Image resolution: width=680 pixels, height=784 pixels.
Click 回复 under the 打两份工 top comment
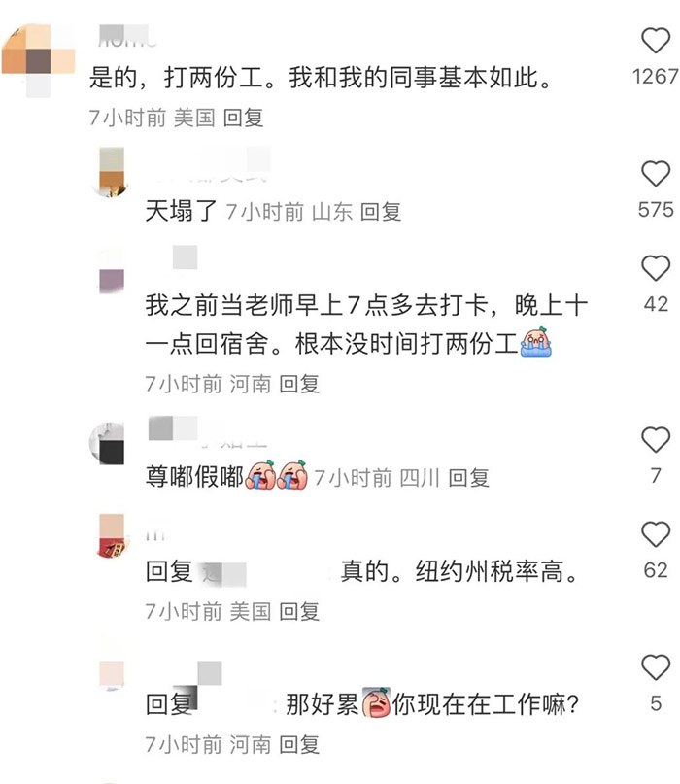(x=243, y=118)
